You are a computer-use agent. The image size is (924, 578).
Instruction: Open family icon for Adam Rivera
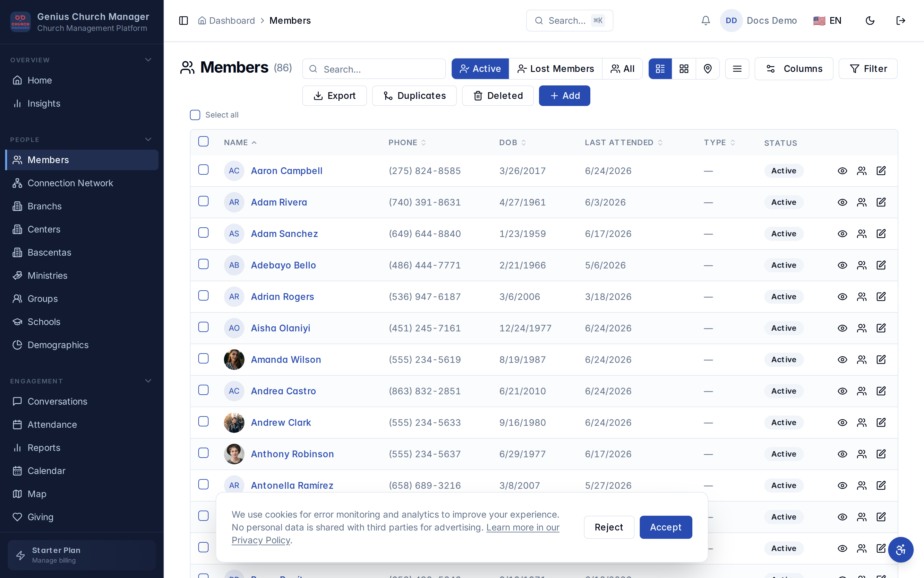click(862, 202)
